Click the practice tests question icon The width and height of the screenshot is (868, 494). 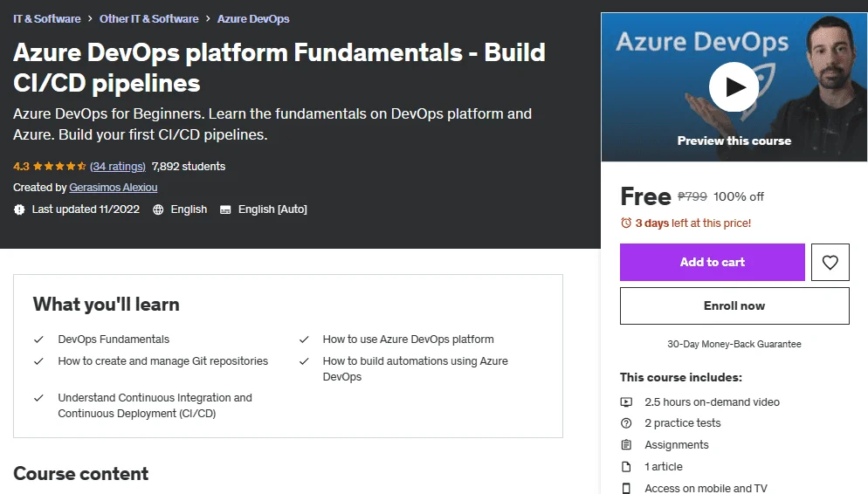[x=626, y=423]
